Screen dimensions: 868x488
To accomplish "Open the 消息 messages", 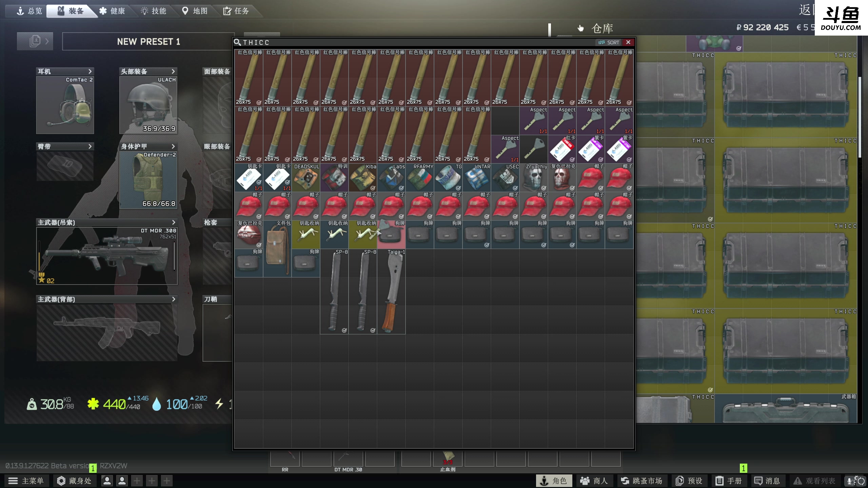I will pyautogui.click(x=767, y=481).
